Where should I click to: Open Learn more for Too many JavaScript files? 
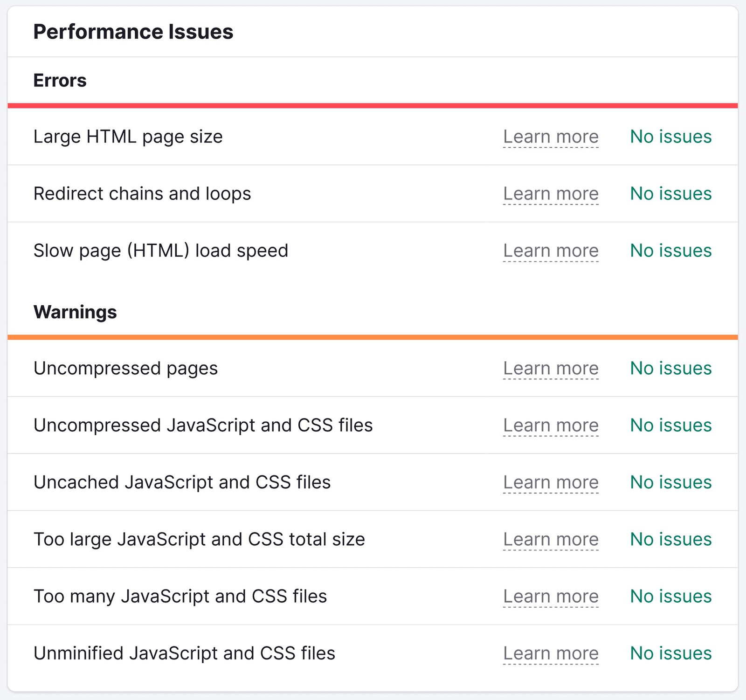tap(551, 596)
